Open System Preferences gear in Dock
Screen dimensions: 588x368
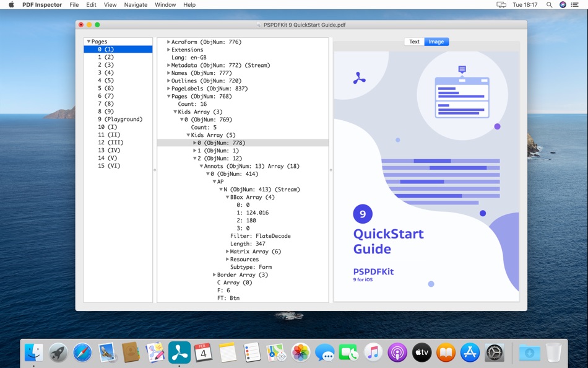tap(495, 353)
